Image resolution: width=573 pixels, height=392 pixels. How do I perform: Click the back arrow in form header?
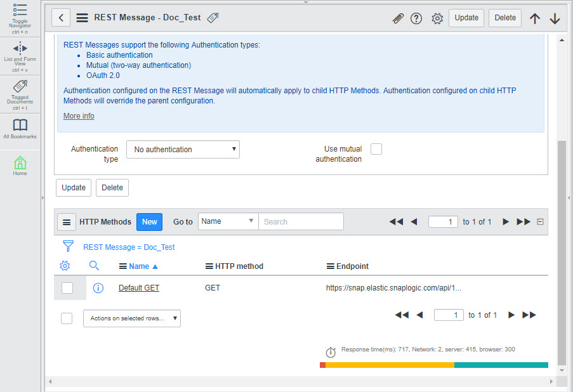61,18
